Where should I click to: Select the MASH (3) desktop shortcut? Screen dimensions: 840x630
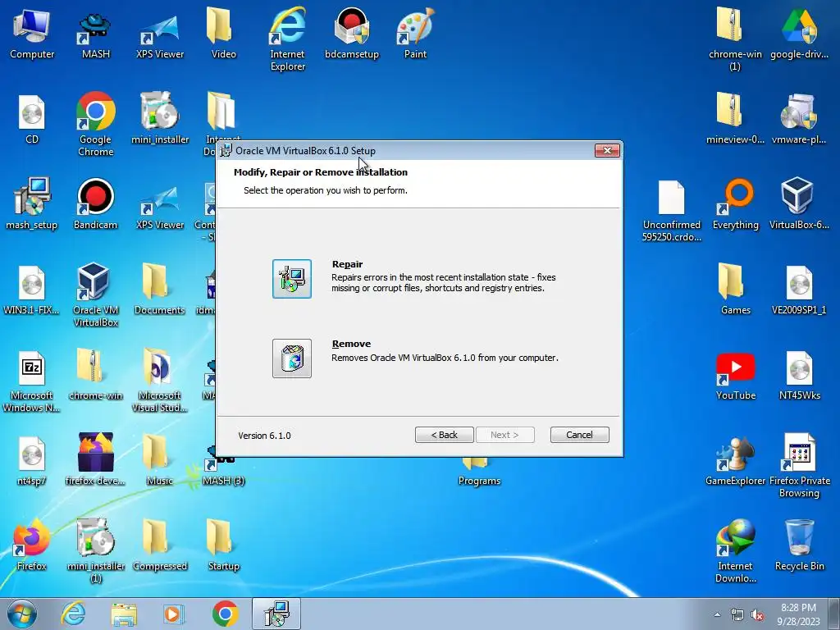(223, 472)
